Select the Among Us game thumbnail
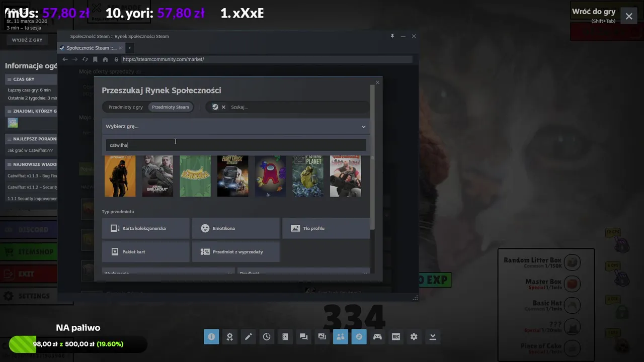Viewport: 644px width, 362px height. [270, 176]
